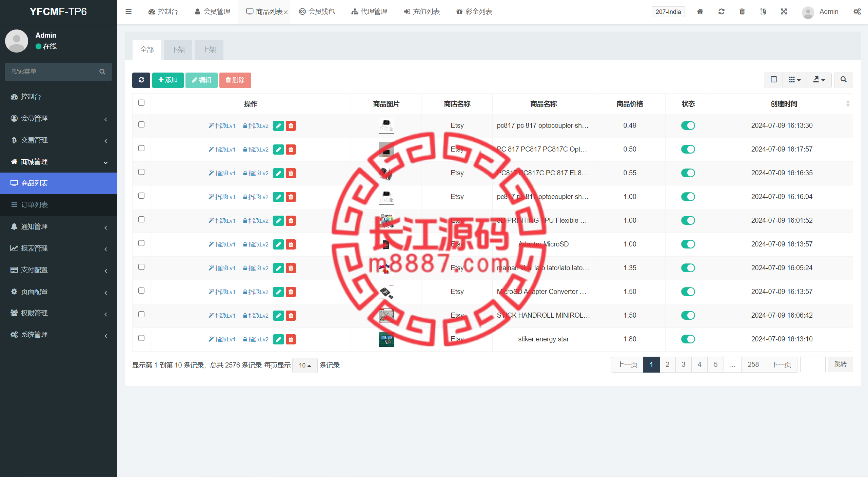Click red delete icon for 3D PRINTING TPU row
Viewport: 868px width, 477px height.
[291, 221]
